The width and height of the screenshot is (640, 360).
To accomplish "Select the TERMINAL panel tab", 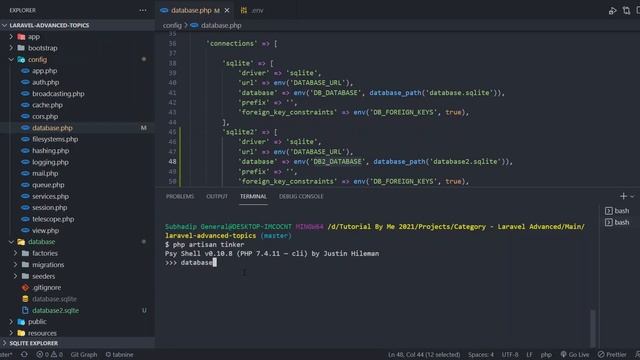I will pyautogui.click(x=253, y=197).
